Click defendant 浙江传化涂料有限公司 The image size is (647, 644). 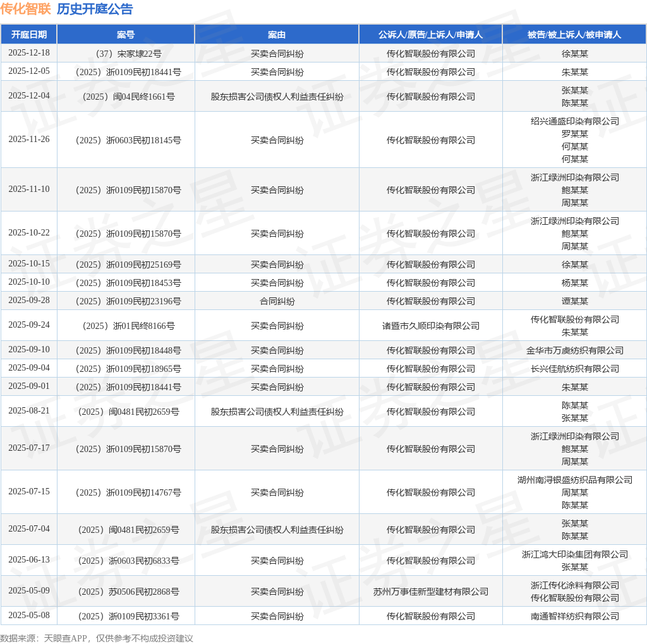click(x=575, y=586)
